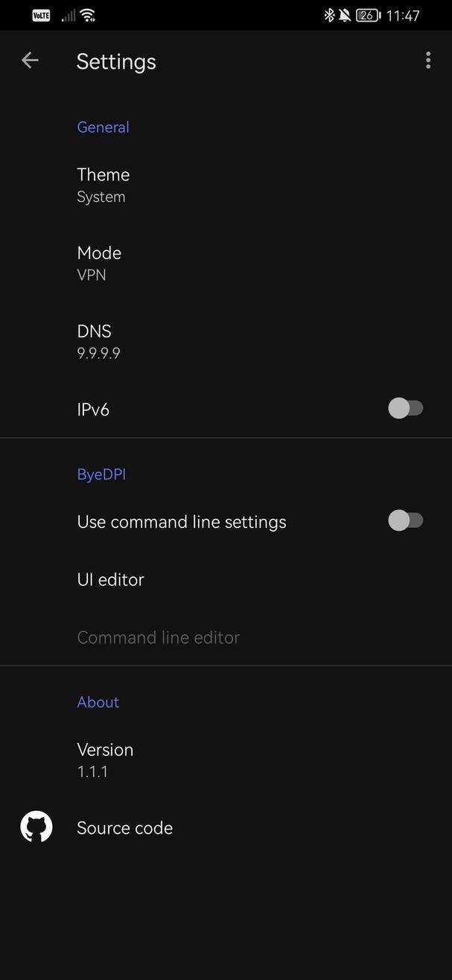Turn on Use command line settings
The width and height of the screenshot is (452, 980).
(407, 521)
